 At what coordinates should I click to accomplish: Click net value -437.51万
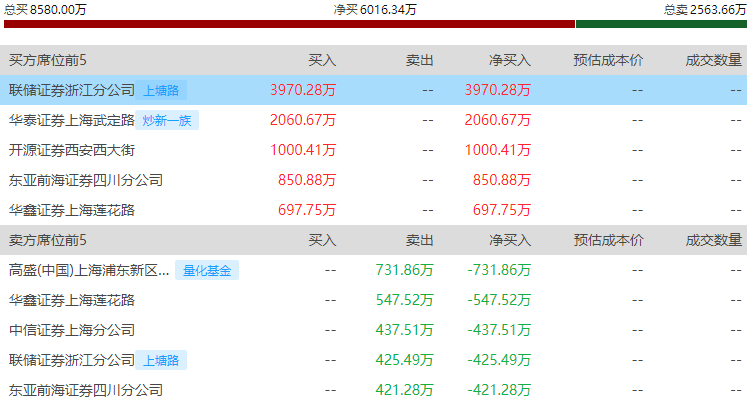[x=499, y=330]
